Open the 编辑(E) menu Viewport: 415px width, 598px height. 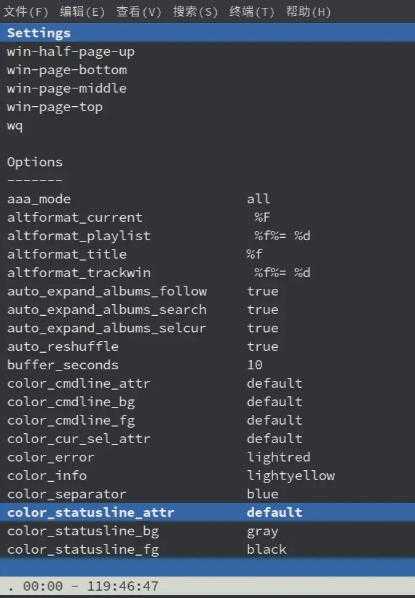coord(82,12)
